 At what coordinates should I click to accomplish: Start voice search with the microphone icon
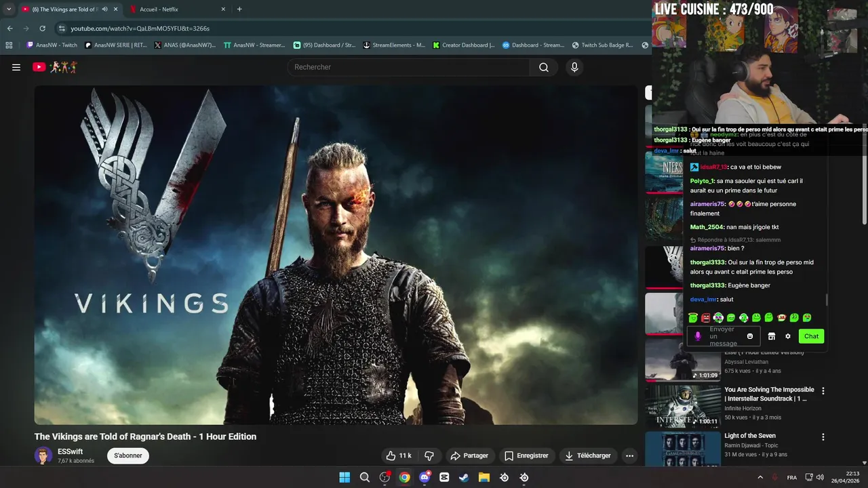pos(574,67)
